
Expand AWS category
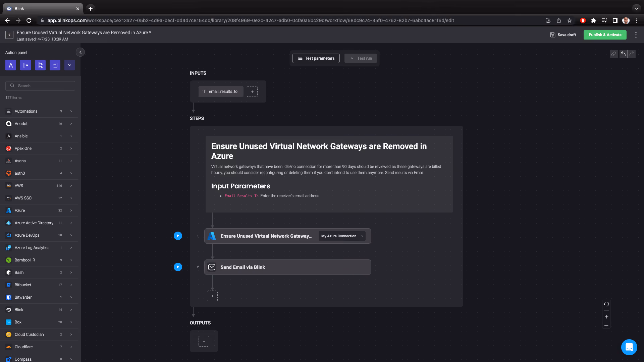39,186
